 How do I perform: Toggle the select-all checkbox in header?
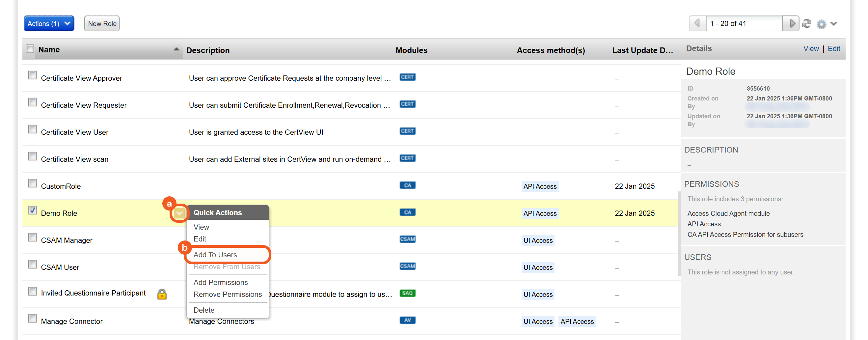(30, 49)
